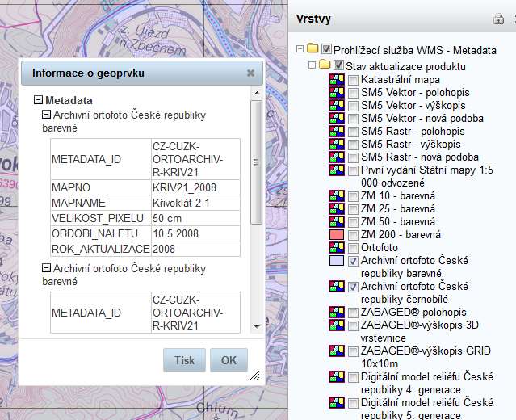Click the Tisk button
Image resolution: width=516 pixels, height=420 pixels.
pos(184,360)
